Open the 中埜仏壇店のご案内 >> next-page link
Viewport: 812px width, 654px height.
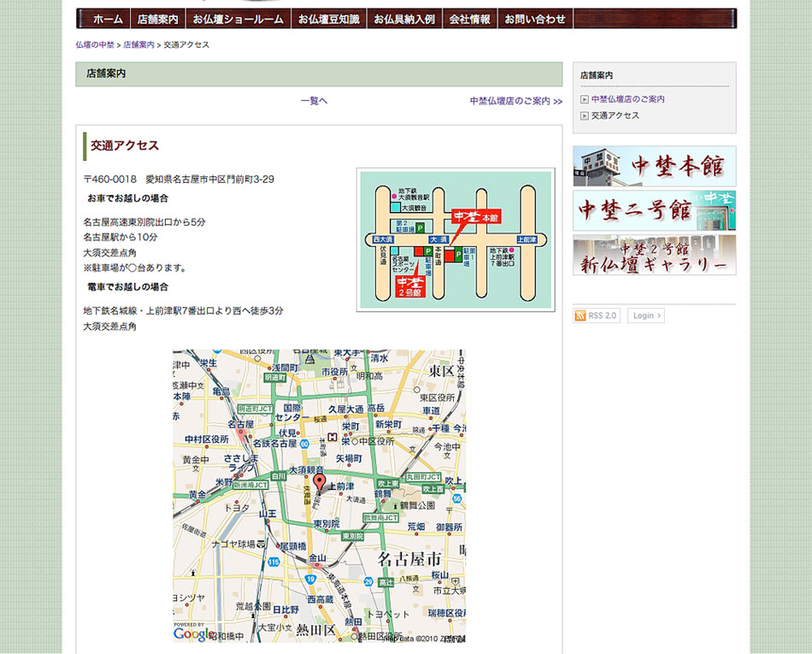click(x=515, y=101)
